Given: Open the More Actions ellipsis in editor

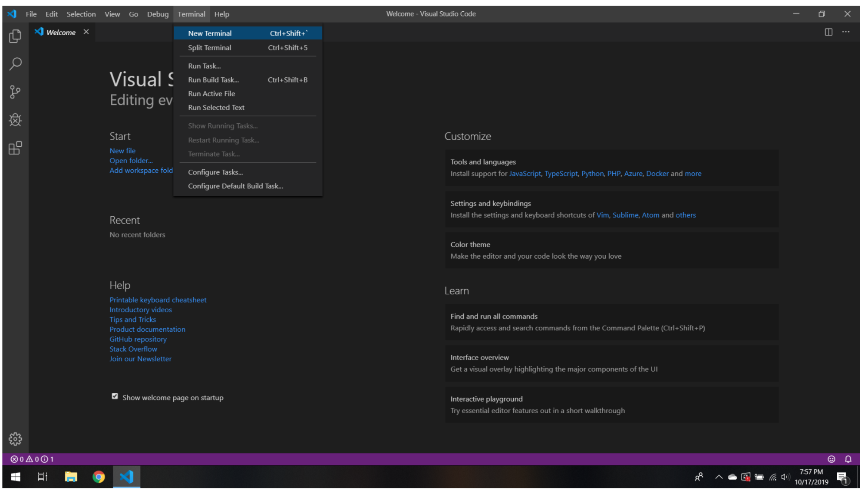Looking at the screenshot, I should click(846, 32).
